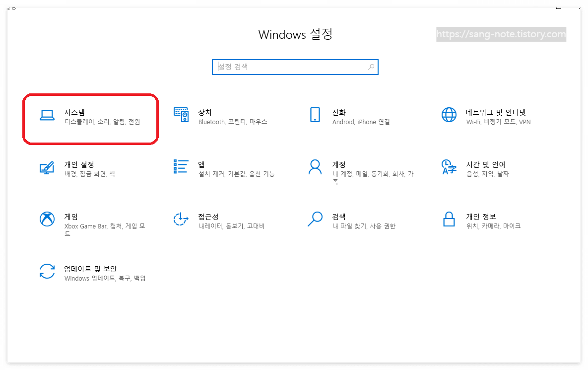Click the magnifier icon in the search box

371,67
